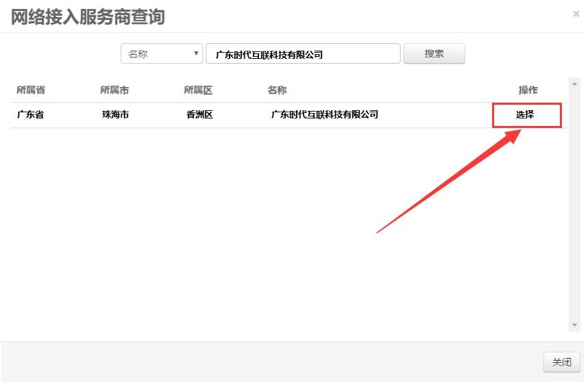Close the dialog with the X icon
This screenshot has height=382, width=588.
point(576,14)
